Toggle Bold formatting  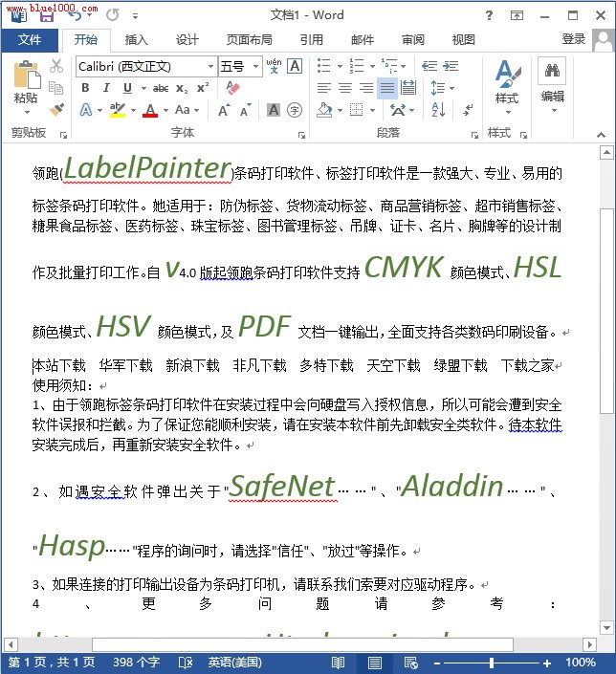click(x=85, y=88)
